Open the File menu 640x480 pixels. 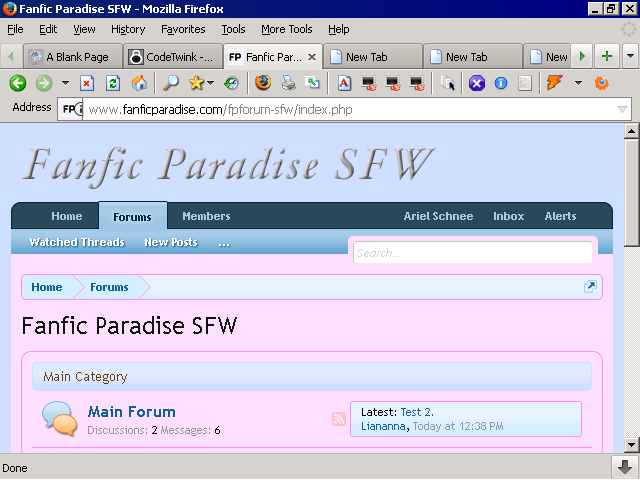[x=15, y=29]
